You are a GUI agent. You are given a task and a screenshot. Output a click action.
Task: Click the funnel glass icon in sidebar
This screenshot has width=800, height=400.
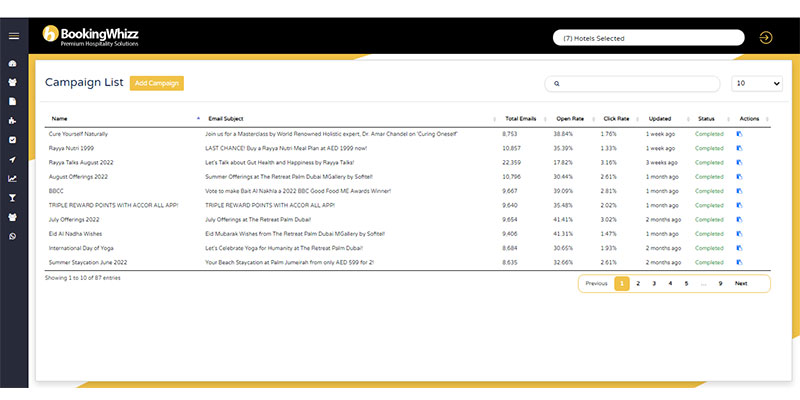coord(13,198)
